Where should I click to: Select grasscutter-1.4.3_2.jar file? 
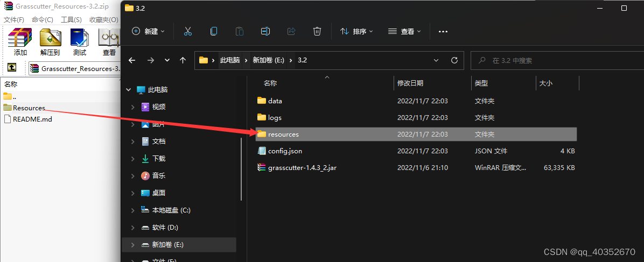point(416,168)
